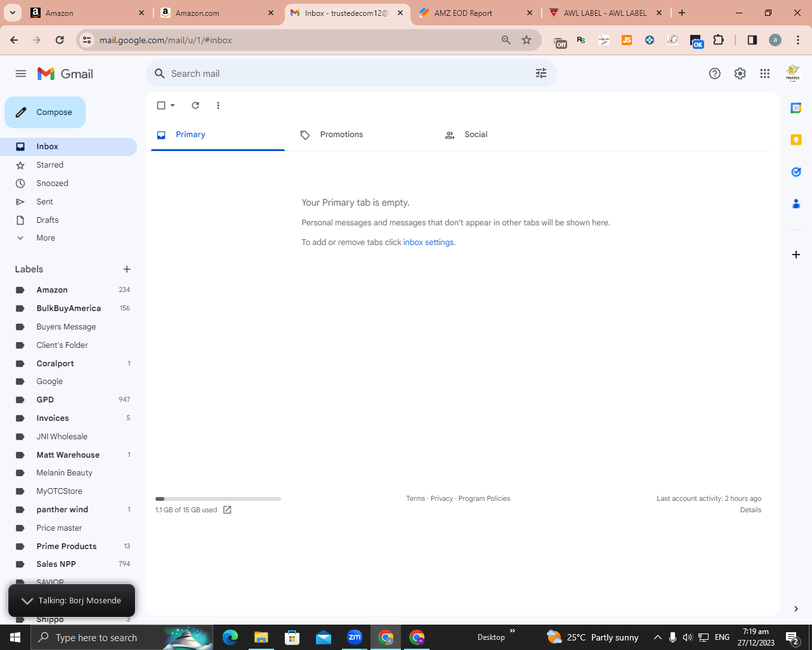Open the Drafts folder

[x=69, y=220]
